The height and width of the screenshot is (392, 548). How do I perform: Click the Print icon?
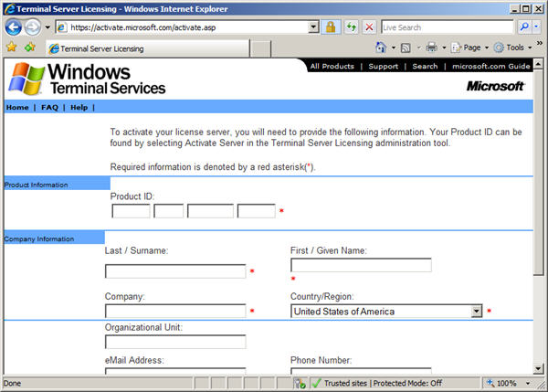tap(432, 48)
